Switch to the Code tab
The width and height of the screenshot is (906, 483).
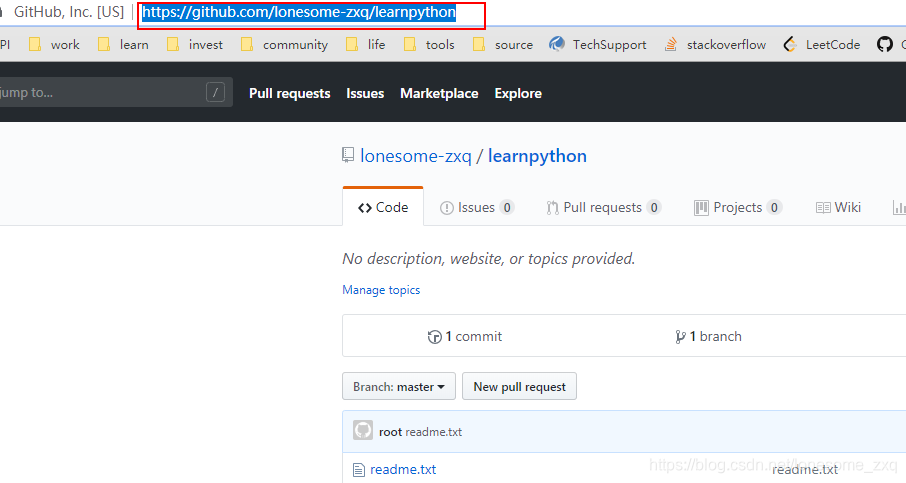pos(383,207)
